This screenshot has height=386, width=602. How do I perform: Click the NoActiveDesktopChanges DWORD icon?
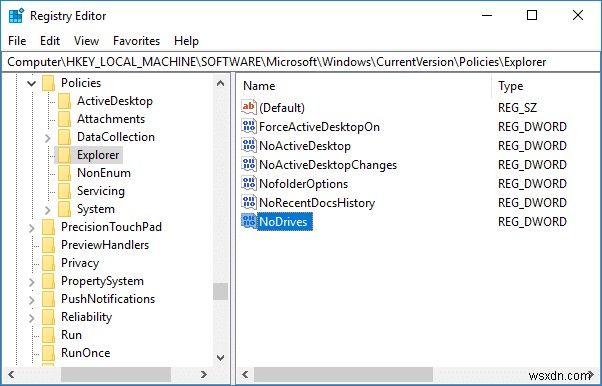249,164
